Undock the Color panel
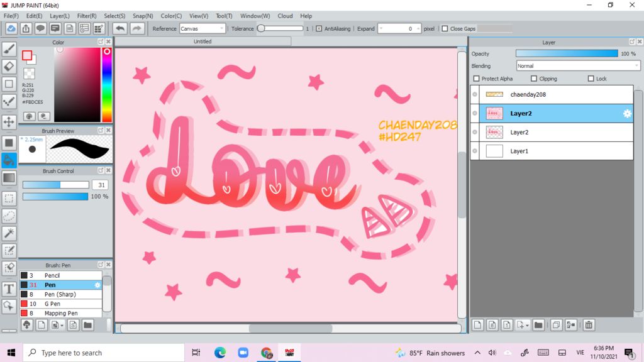This screenshot has width=644, height=362. (101, 42)
